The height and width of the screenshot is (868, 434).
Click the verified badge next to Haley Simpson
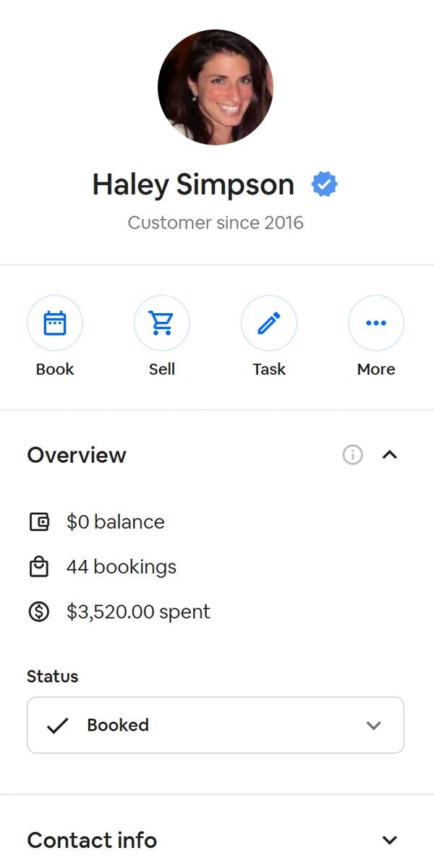(x=324, y=183)
